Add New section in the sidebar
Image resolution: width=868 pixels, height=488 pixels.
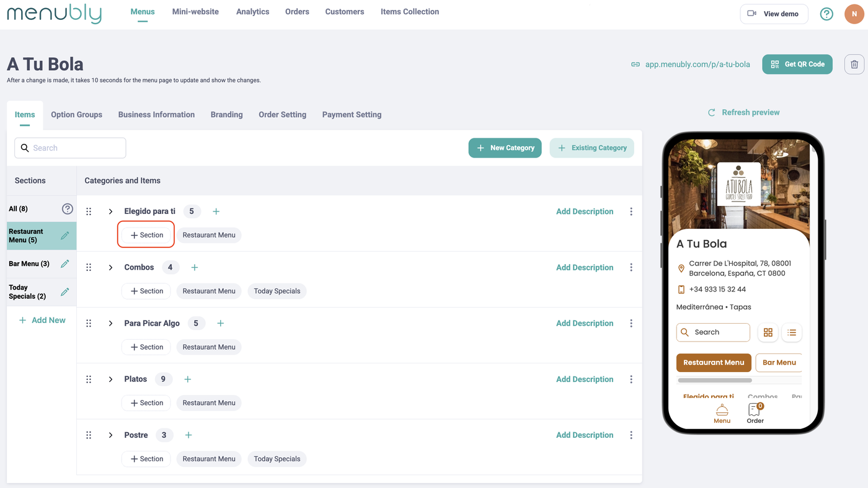42,321
